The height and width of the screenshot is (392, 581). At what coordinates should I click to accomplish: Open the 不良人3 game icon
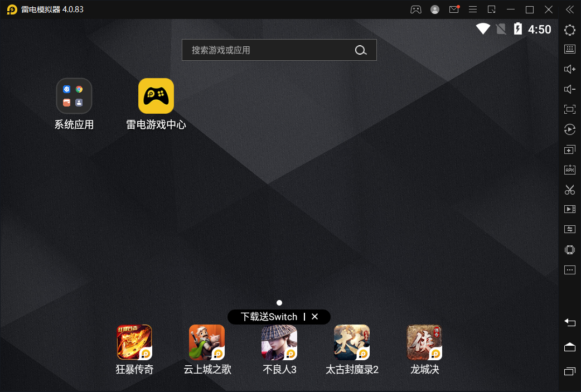tap(279, 342)
